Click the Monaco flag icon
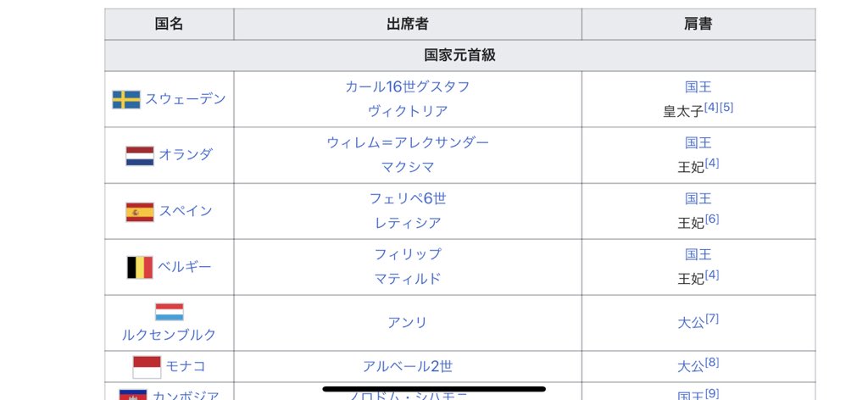The width and height of the screenshot is (868, 400). (147, 367)
